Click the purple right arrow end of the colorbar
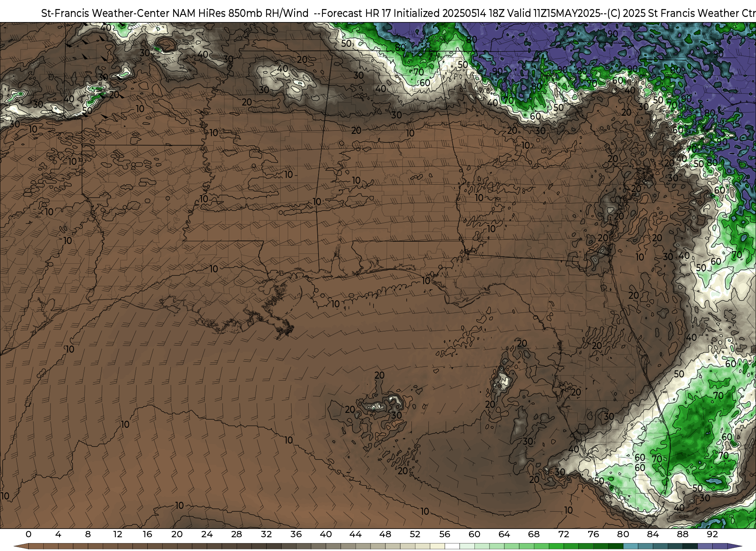The width and height of the screenshot is (756, 551). pos(735,546)
